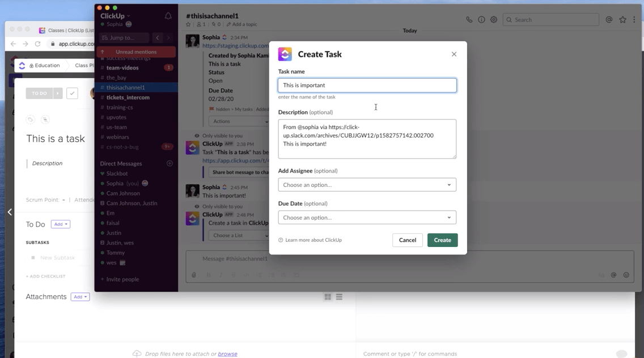
Task: Switch attachments to grid view icon
Action: 328,297
